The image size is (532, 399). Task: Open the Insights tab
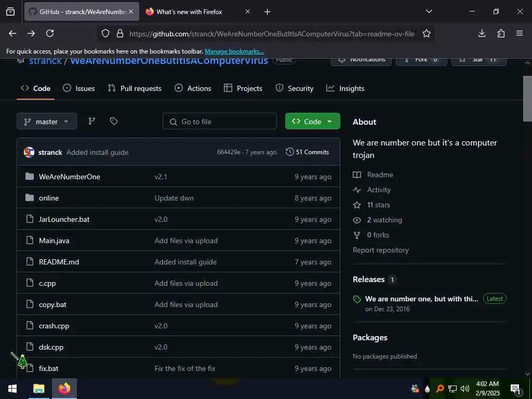point(345,88)
